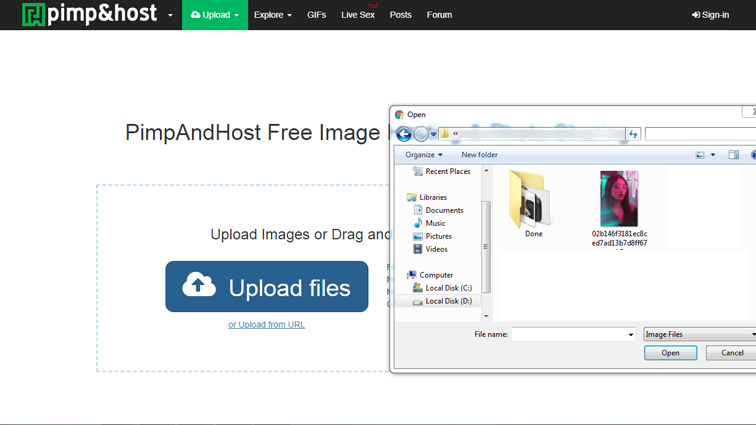Click the Documents library icon
756x425 pixels.
tap(418, 210)
